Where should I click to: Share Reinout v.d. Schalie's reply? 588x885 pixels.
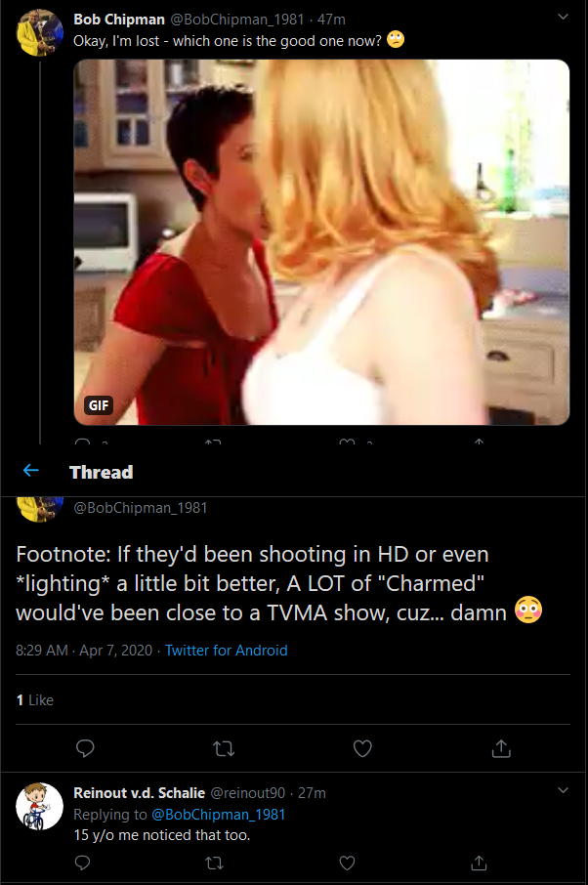pos(479,863)
